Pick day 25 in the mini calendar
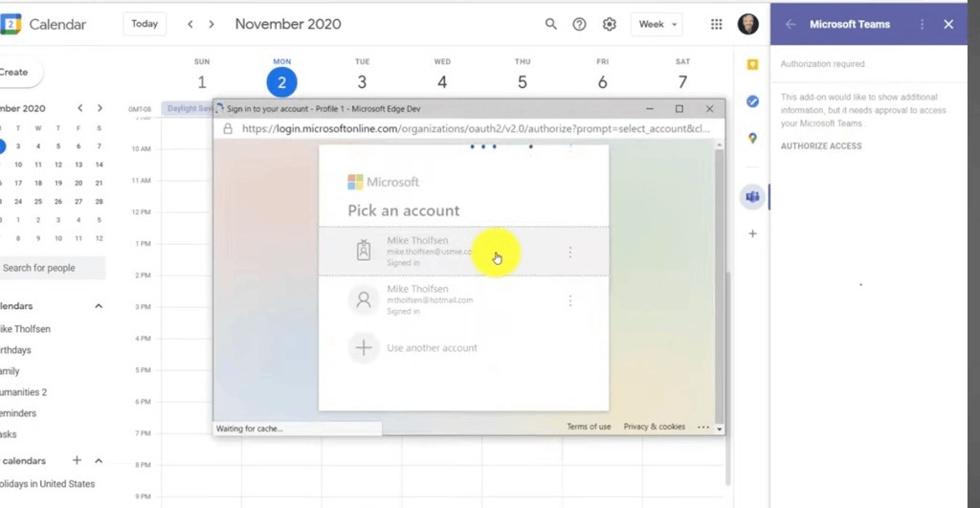The width and height of the screenshot is (980, 508). pos(38,201)
